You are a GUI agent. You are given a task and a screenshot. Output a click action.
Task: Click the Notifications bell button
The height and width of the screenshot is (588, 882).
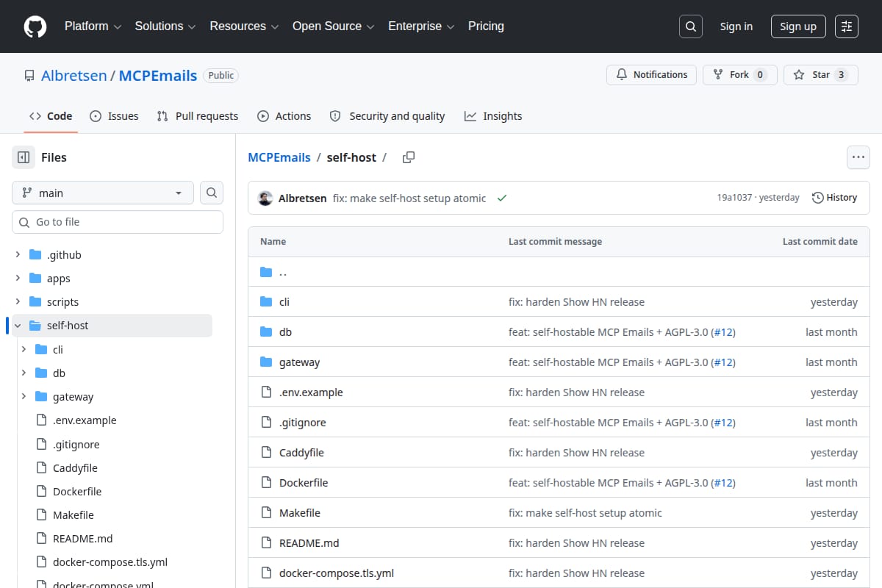point(651,75)
